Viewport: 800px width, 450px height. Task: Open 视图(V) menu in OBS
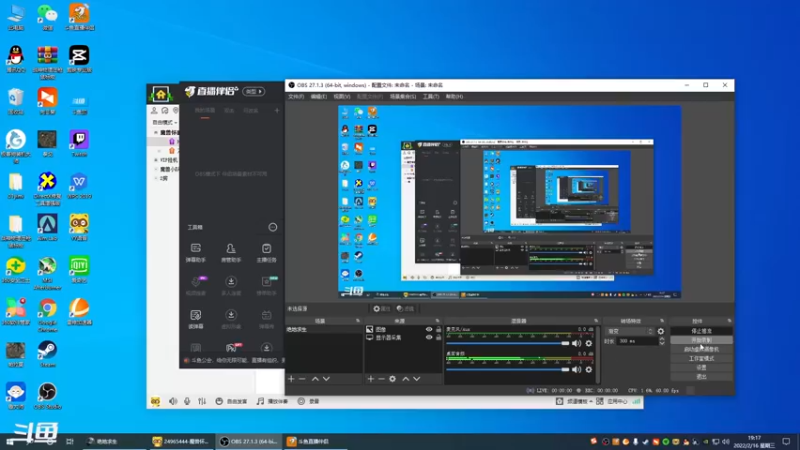(x=342, y=96)
